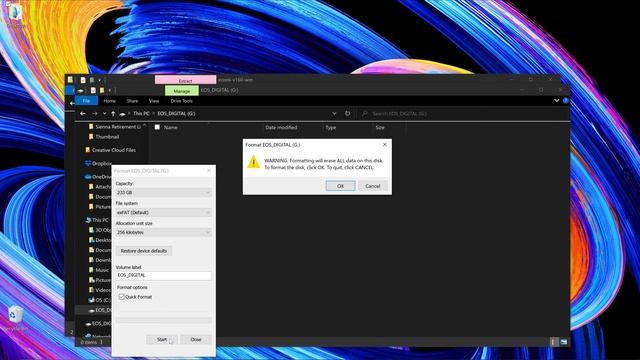Click the This PC computer icon in sidebar
This screenshot has width=640, height=360.
[x=88, y=220]
